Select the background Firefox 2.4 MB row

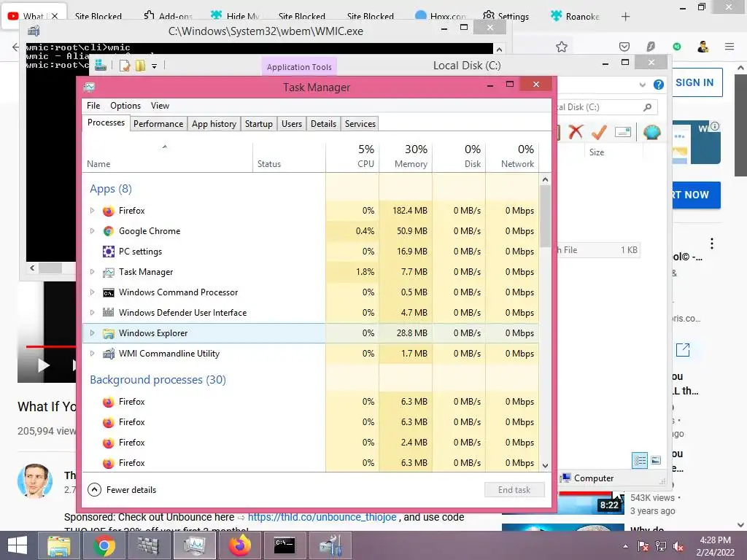(x=311, y=443)
